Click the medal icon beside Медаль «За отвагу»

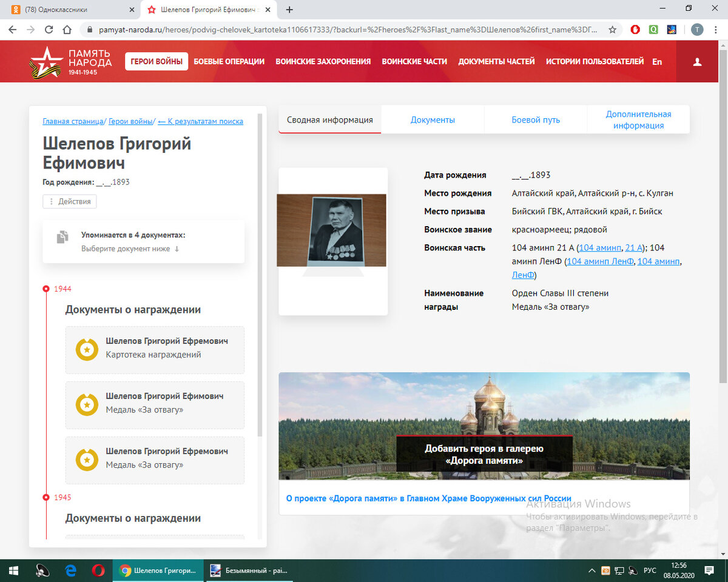click(87, 405)
